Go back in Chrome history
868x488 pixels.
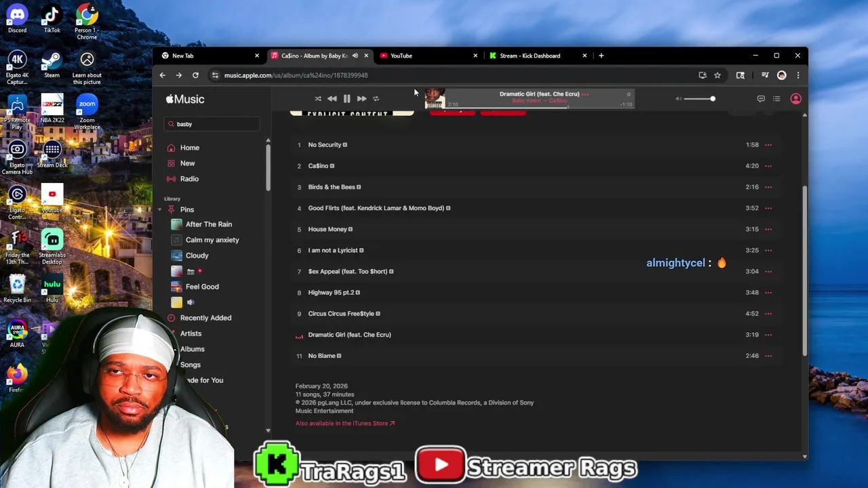(163, 75)
